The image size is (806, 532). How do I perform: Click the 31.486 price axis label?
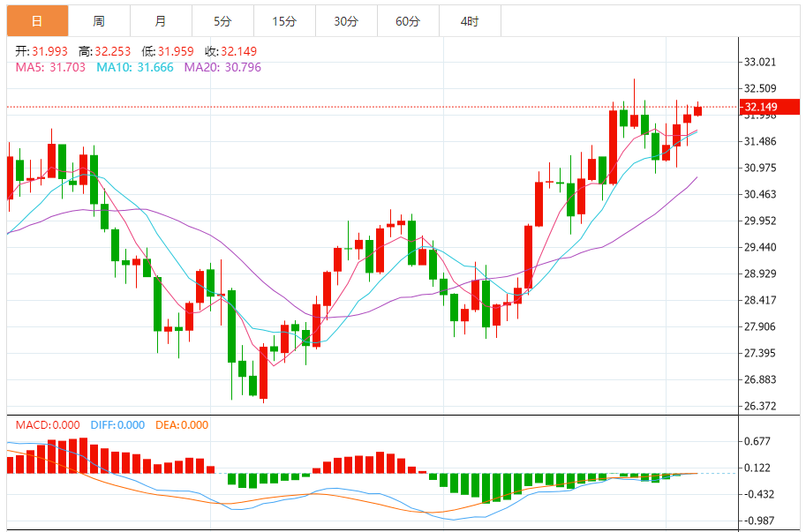[x=760, y=141]
